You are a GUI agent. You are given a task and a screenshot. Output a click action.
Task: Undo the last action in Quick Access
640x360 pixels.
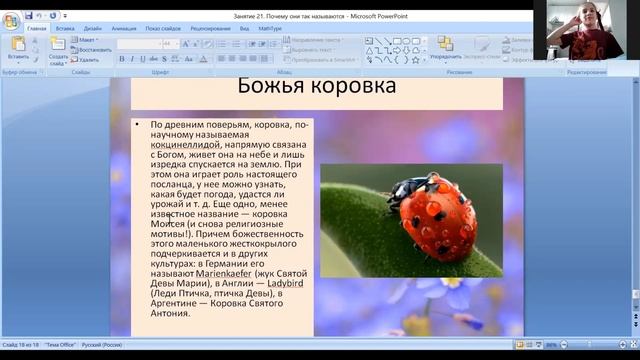point(39,16)
